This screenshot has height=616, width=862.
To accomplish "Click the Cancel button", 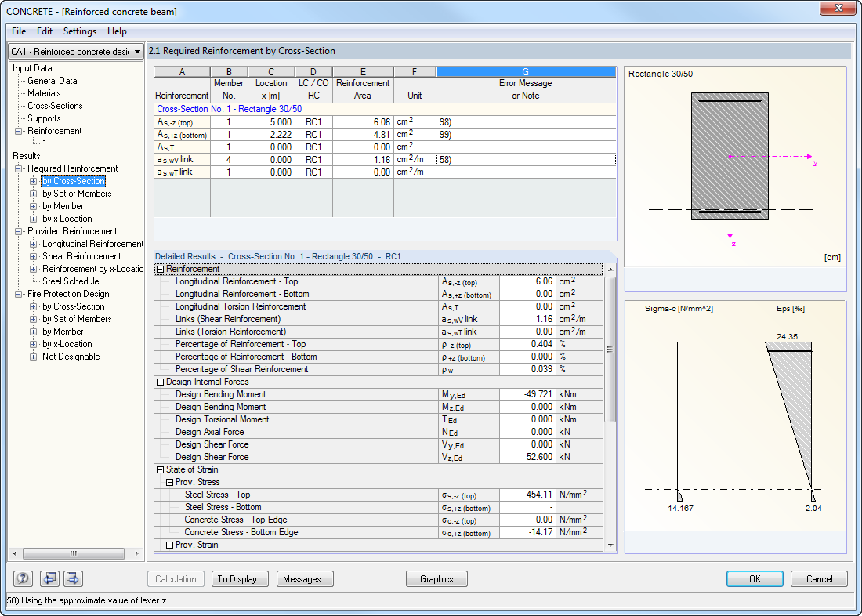I will click(819, 578).
